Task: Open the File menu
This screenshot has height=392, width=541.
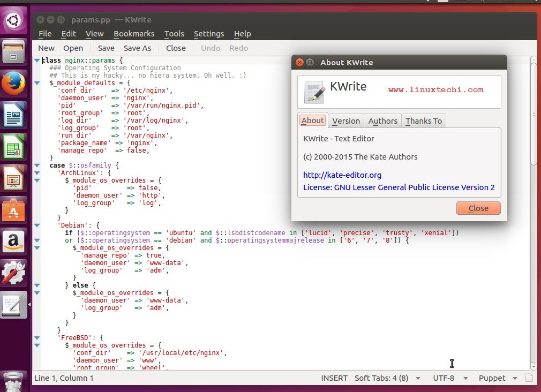Action: 45,34
